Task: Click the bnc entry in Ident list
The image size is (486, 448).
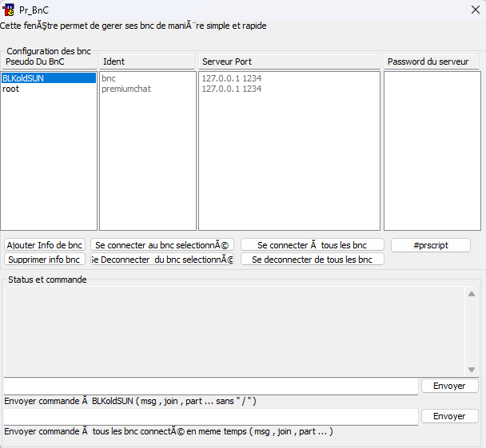Action: click(x=148, y=78)
